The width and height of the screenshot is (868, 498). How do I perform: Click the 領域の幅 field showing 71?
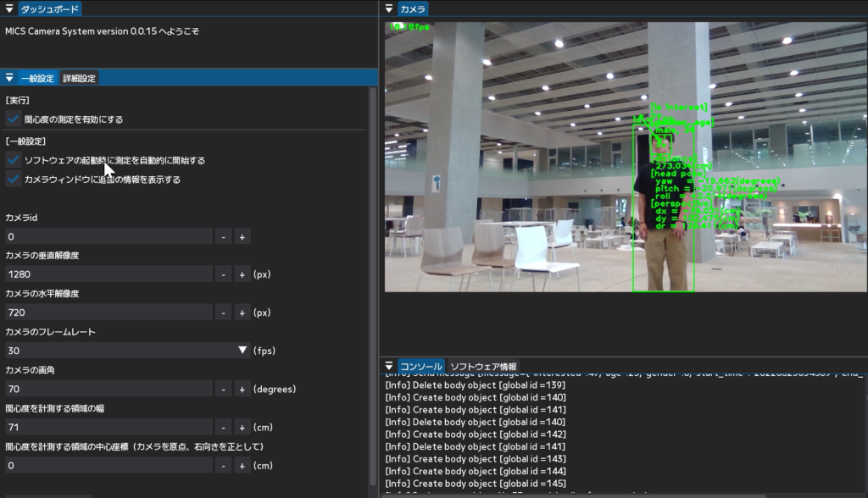108,427
